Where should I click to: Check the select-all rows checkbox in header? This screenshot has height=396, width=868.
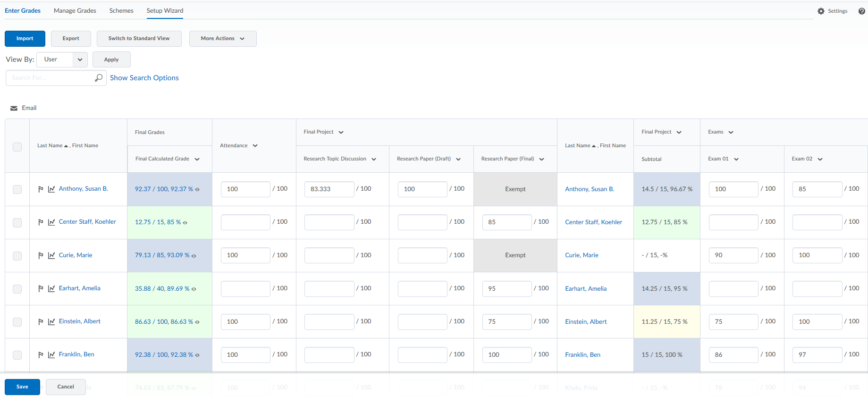pyautogui.click(x=17, y=147)
